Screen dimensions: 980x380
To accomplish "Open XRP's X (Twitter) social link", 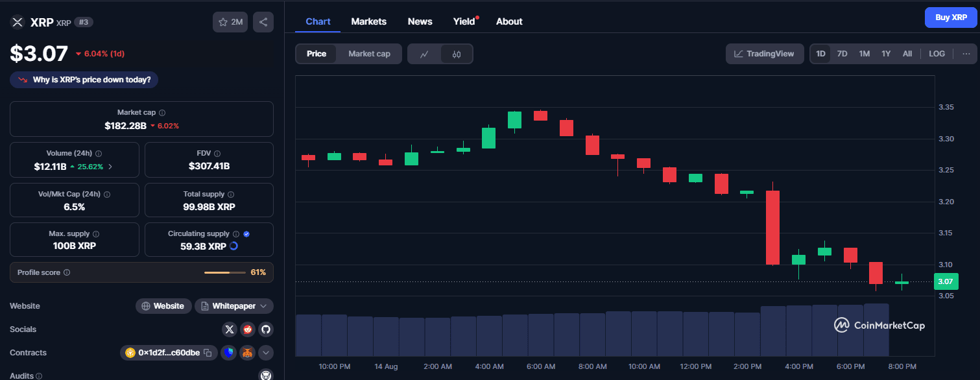I will pos(229,329).
